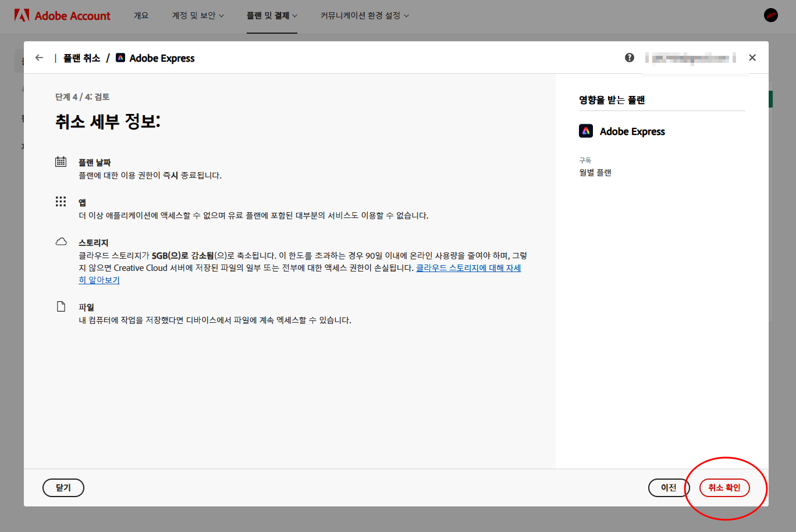Click the apps grid icon next to 앱
Viewport: 796px width, 532px height.
pyautogui.click(x=61, y=201)
